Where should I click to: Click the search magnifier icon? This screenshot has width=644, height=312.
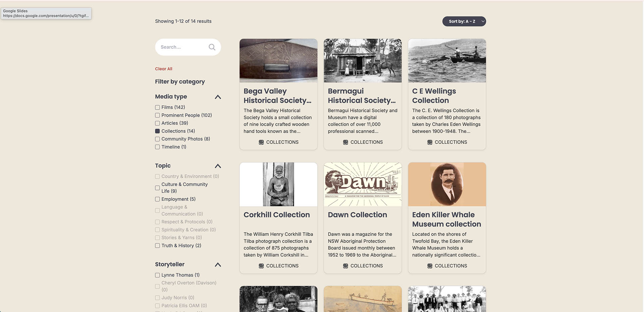212,47
